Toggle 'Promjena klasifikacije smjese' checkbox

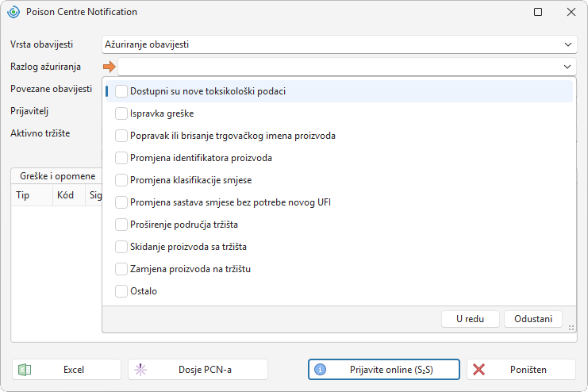(x=121, y=180)
